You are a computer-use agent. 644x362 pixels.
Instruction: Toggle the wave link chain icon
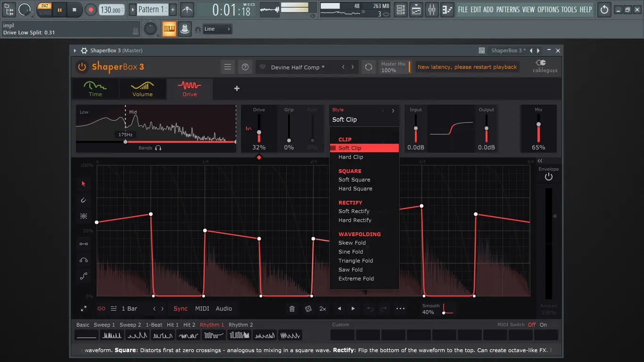pyautogui.click(x=101, y=309)
